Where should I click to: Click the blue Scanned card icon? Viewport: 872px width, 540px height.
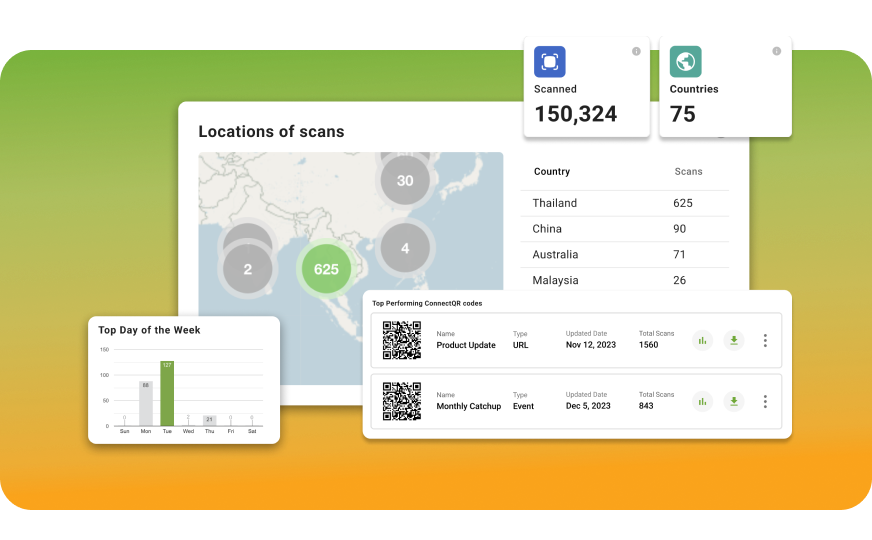[549, 61]
